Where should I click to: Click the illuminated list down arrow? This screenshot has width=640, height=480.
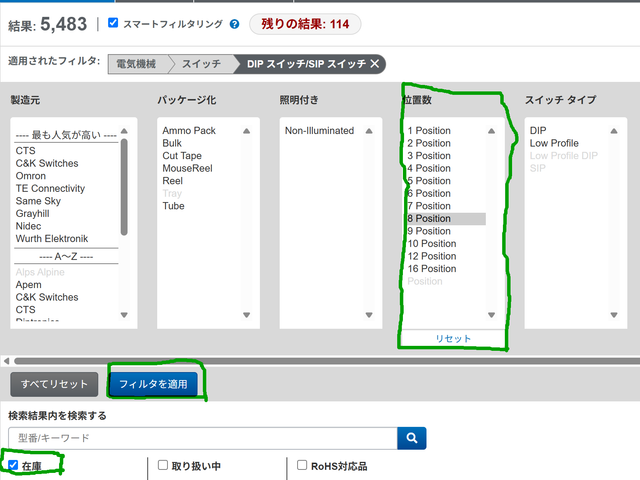(369, 315)
